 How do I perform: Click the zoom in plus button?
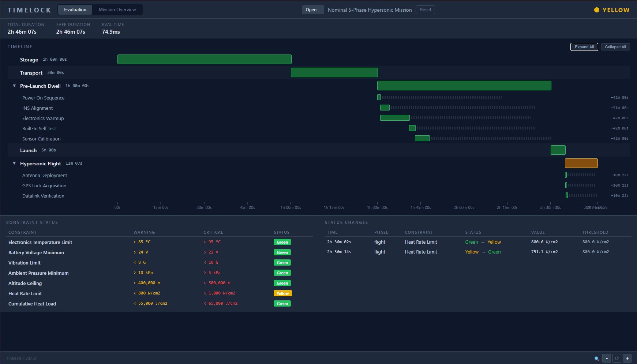click(627, 358)
